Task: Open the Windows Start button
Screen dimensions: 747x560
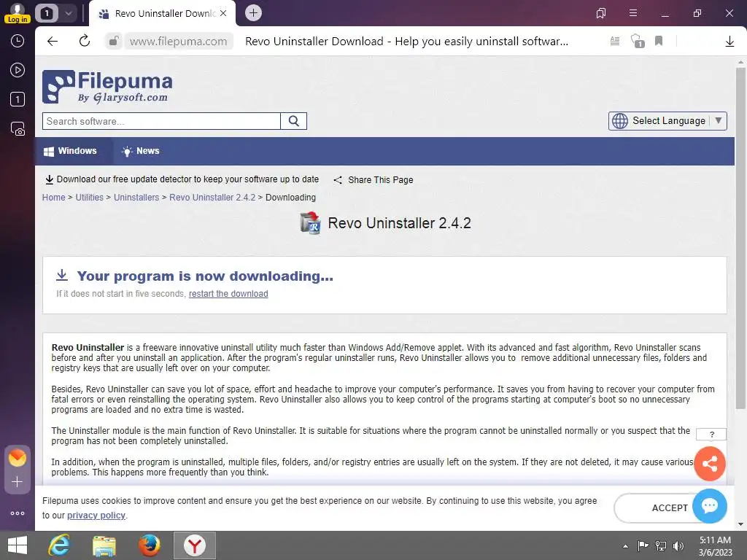Action: [x=18, y=545]
